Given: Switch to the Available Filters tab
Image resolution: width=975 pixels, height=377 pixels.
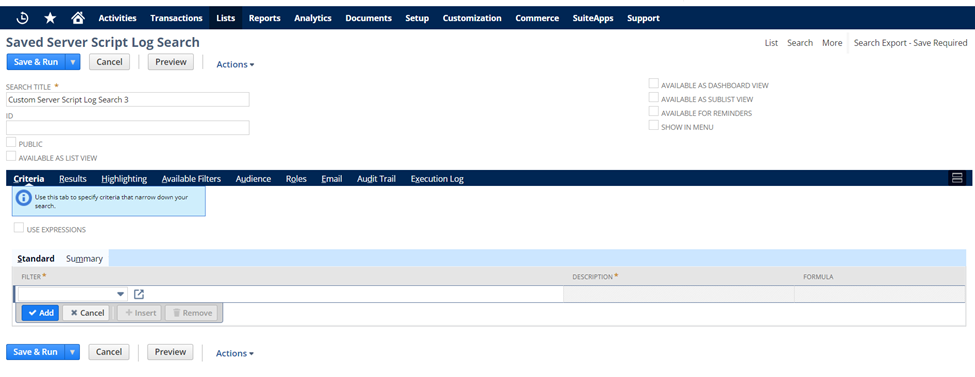Looking at the screenshot, I should point(192,179).
